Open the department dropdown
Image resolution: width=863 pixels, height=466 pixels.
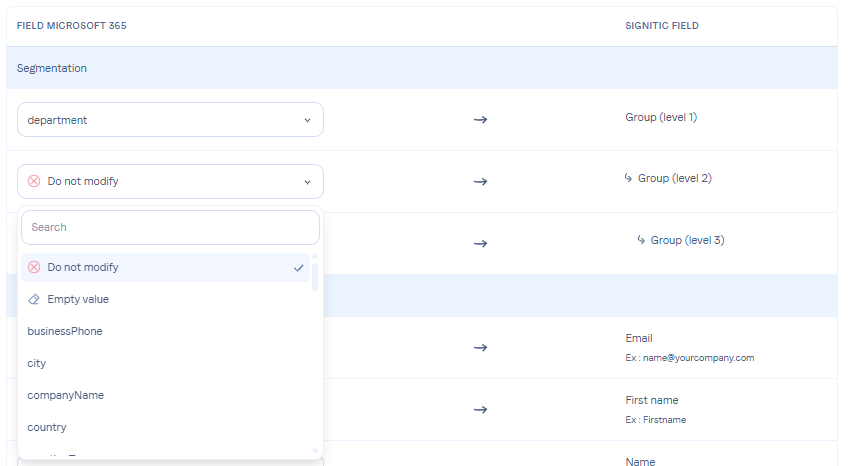pos(170,120)
